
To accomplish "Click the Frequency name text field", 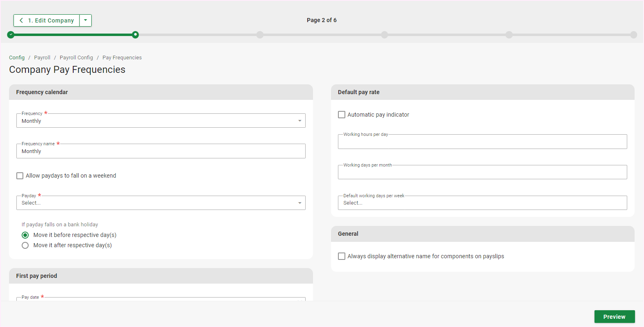I will [x=161, y=151].
